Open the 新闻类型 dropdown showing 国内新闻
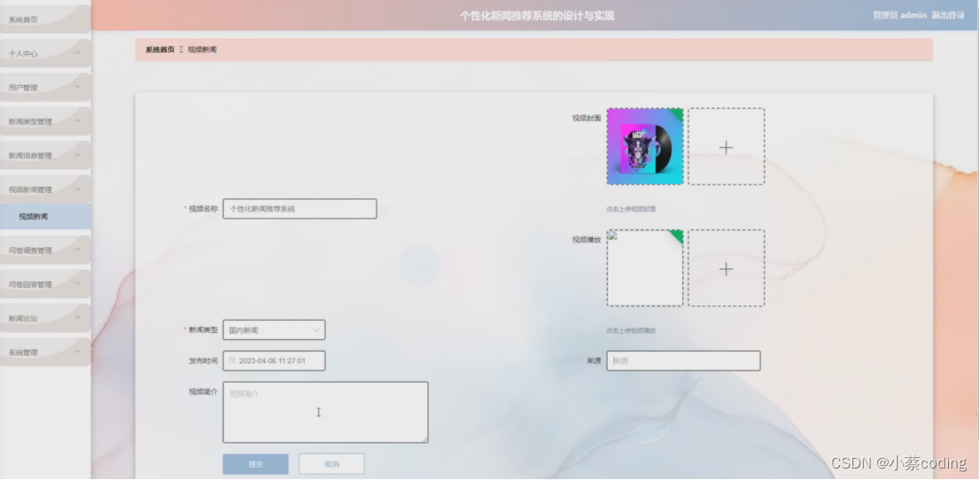This screenshot has height=480, width=980. [274, 330]
